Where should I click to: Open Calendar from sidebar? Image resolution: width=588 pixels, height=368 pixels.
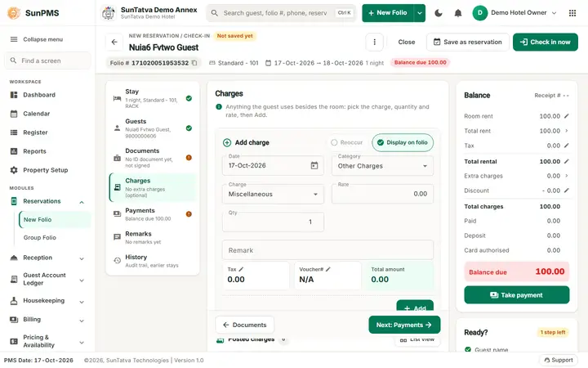[48, 114]
